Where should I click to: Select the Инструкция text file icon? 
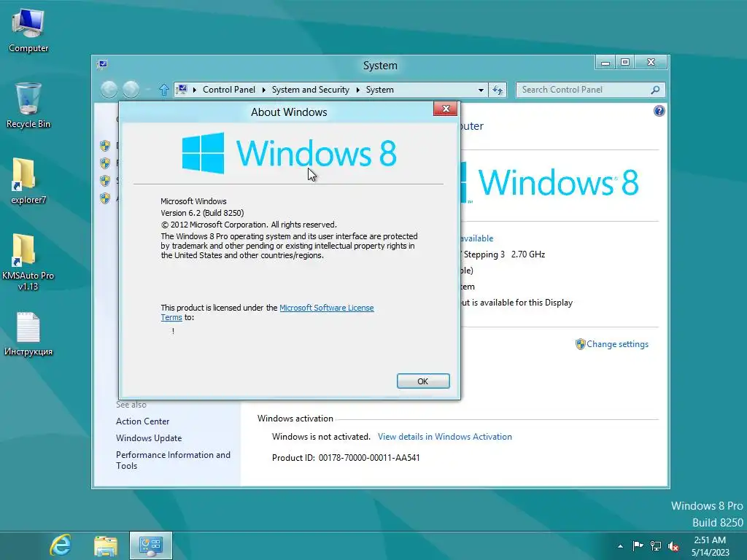pyautogui.click(x=28, y=334)
